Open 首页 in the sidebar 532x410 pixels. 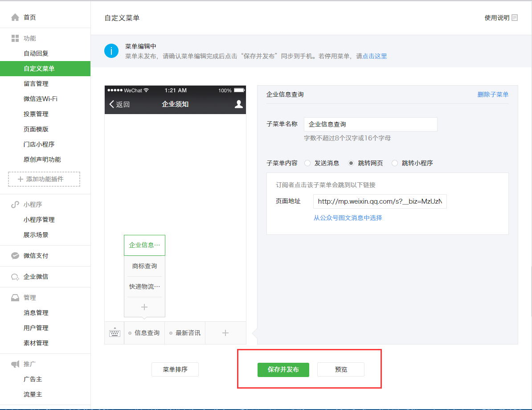click(x=29, y=17)
